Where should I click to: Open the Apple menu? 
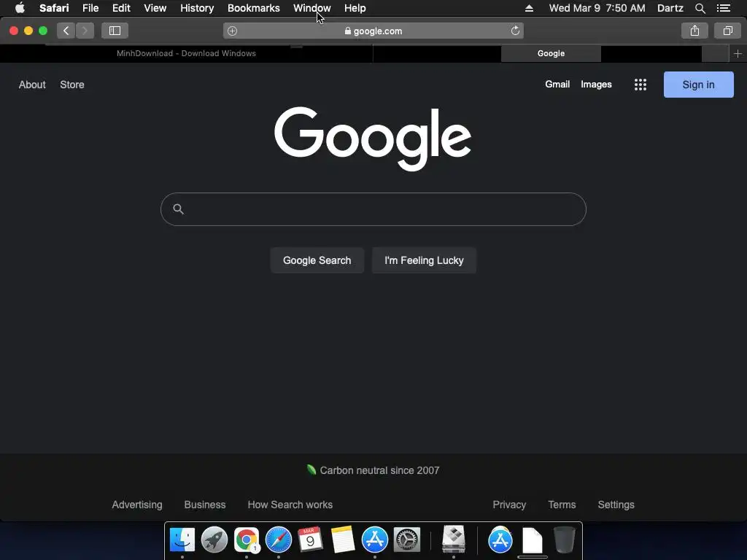pyautogui.click(x=20, y=8)
